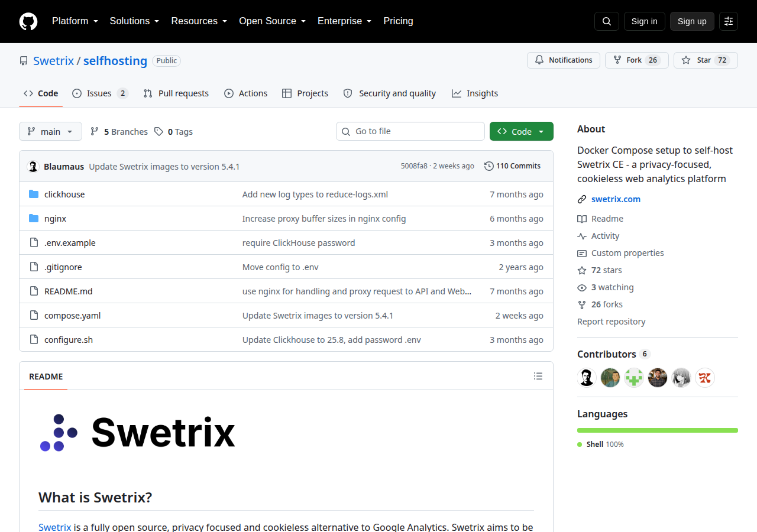The image size is (757, 532).
Task: Expand the Solutions menu
Action: pos(134,21)
